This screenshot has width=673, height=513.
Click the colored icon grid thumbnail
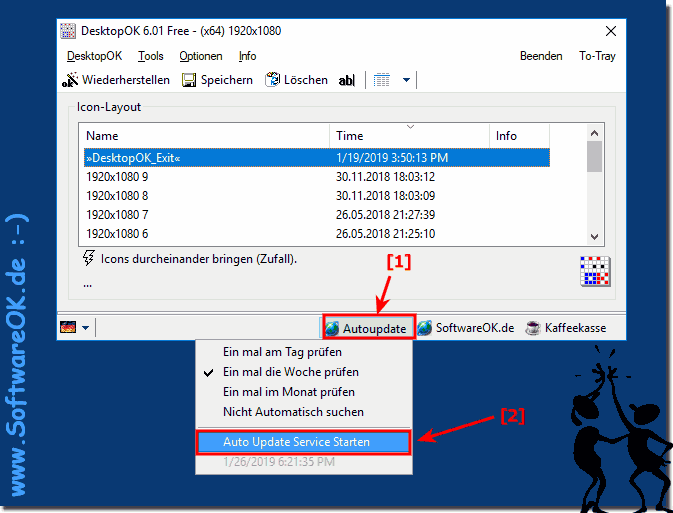pyautogui.click(x=595, y=271)
